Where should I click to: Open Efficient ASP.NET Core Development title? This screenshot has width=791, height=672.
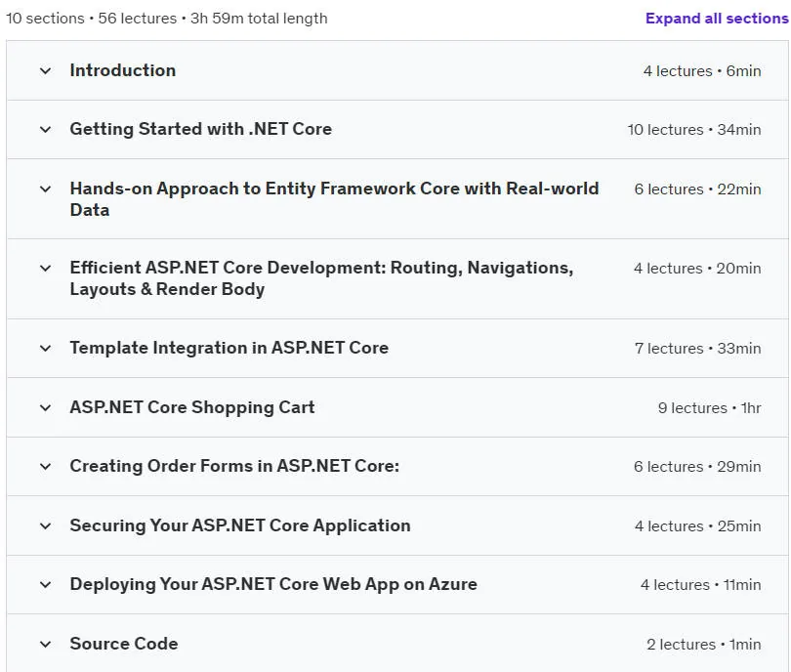321,278
